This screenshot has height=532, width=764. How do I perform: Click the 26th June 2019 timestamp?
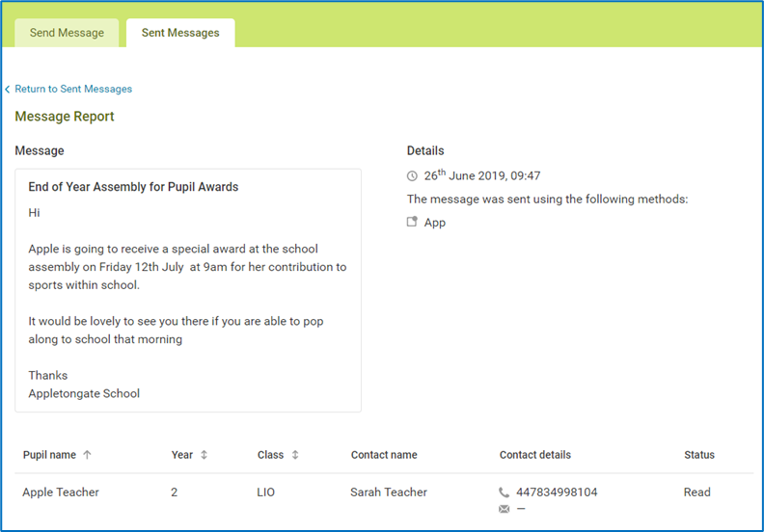(482, 176)
